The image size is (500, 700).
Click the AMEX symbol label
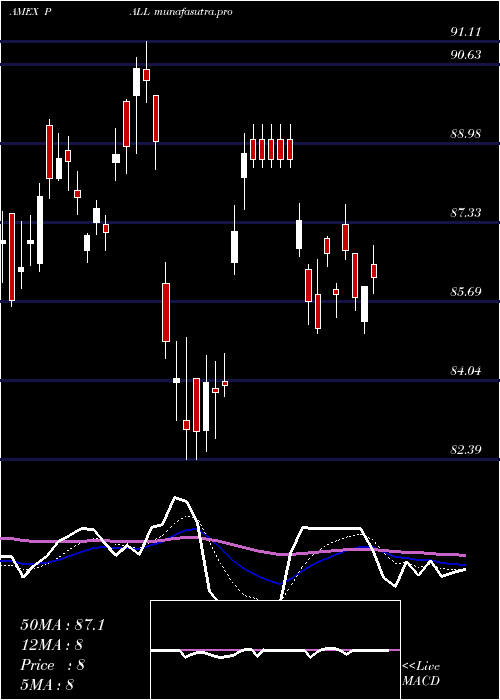[x=25, y=12]
